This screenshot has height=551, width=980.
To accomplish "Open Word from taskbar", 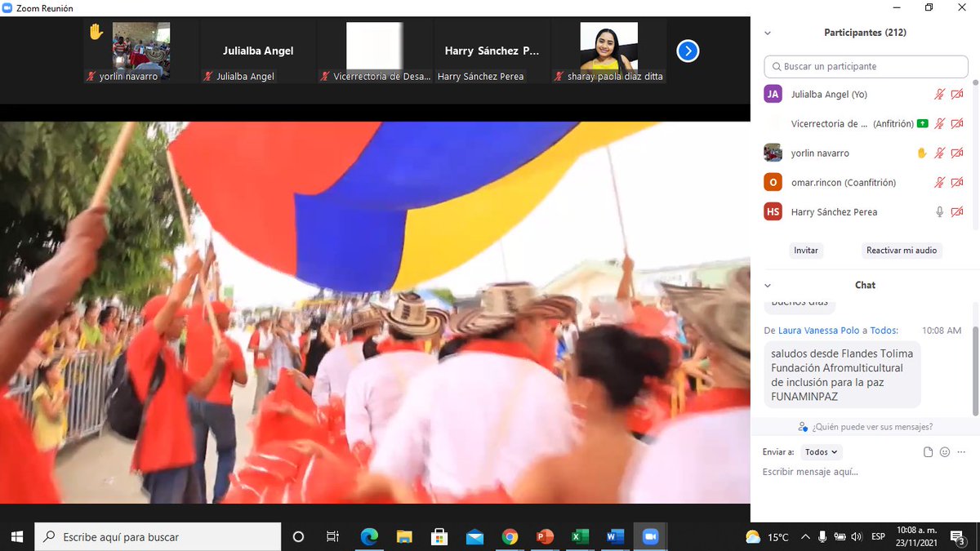I will point(615,536).
